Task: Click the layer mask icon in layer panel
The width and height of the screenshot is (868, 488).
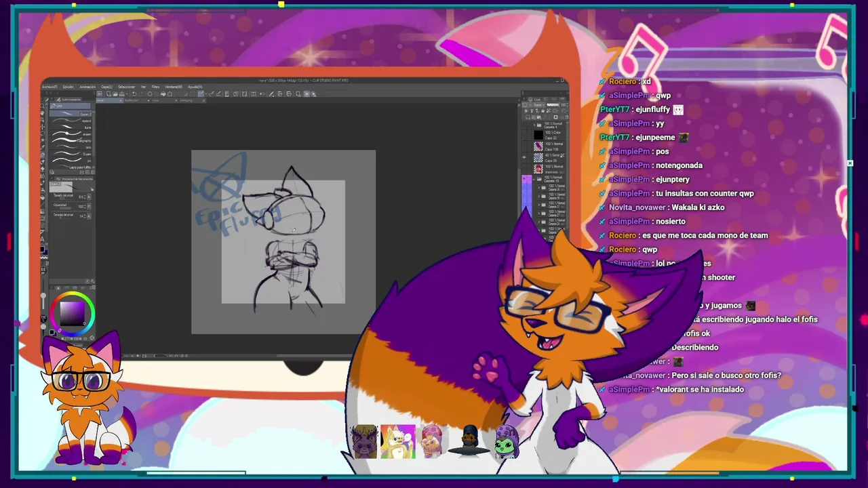Action: coord(555,117)
